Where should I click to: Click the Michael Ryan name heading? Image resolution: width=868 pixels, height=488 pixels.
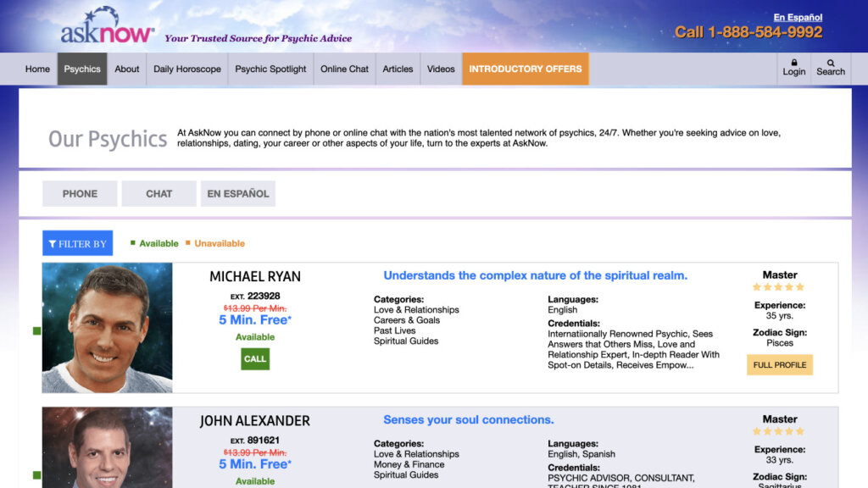point(255,277)
